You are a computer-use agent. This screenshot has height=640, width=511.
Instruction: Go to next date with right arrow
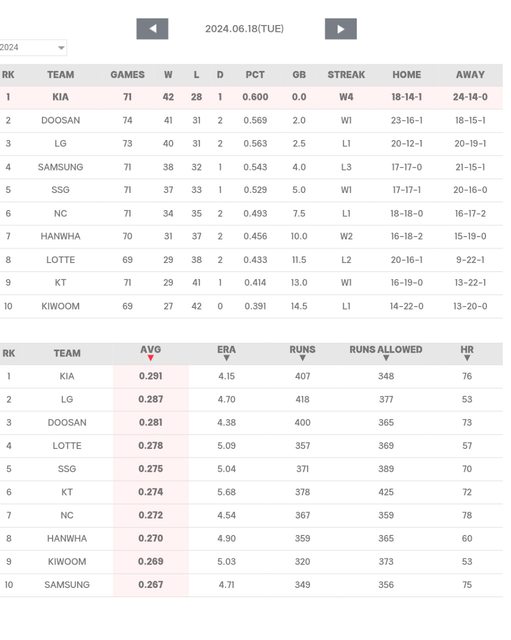(341, 29)
